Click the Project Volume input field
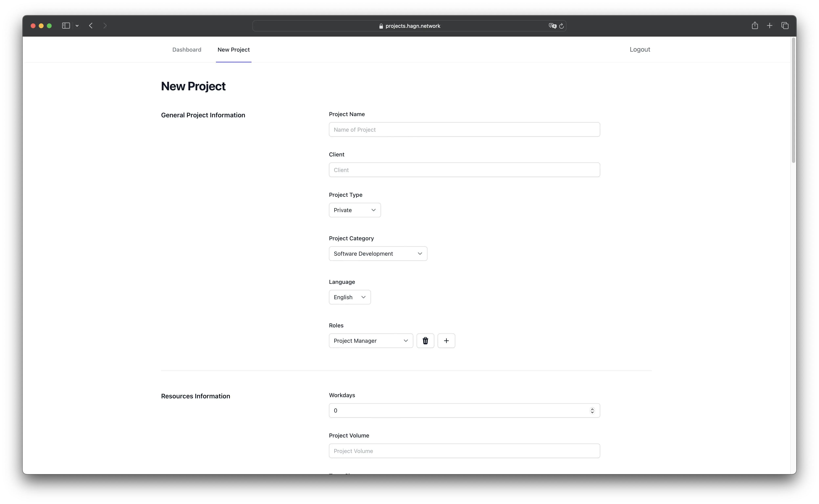819x504 pixels. [464, 451]
